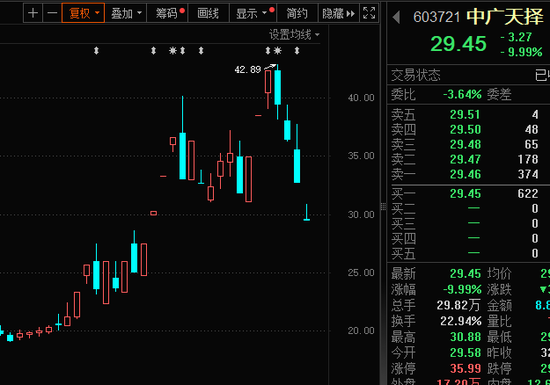Click the 涨幅 value -9.99% in details

pos(462,290)
